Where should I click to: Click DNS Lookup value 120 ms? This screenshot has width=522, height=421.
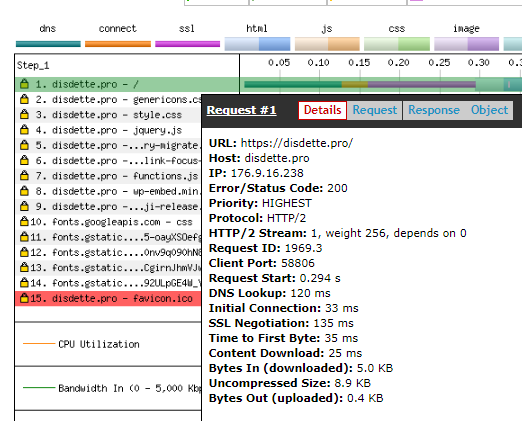[310, 293]
